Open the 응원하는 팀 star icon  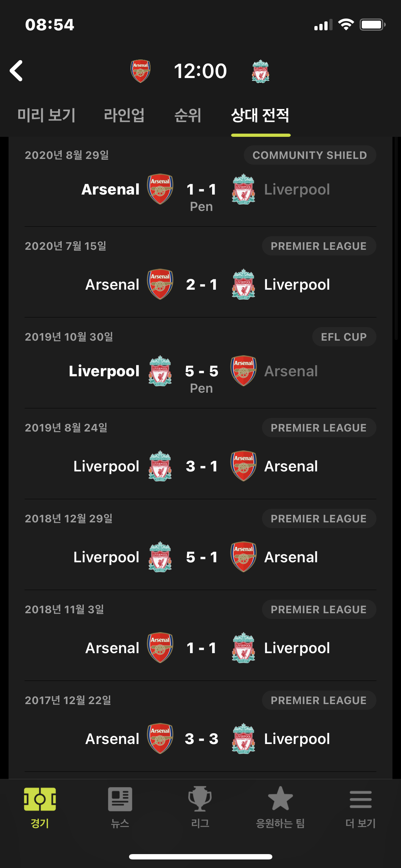pos(281,799)
